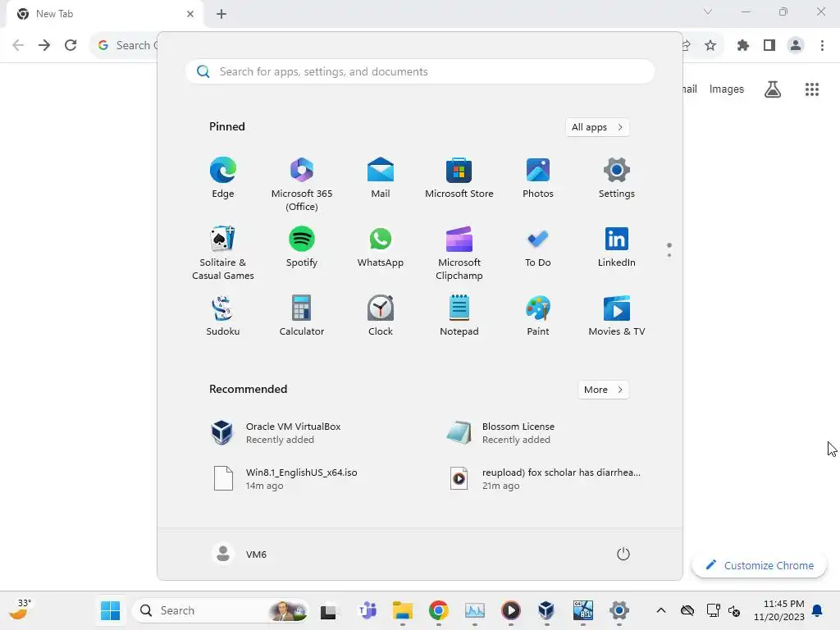Open the Images link on Google page
The height and width of the screenshot is (630, 840).
727,89
